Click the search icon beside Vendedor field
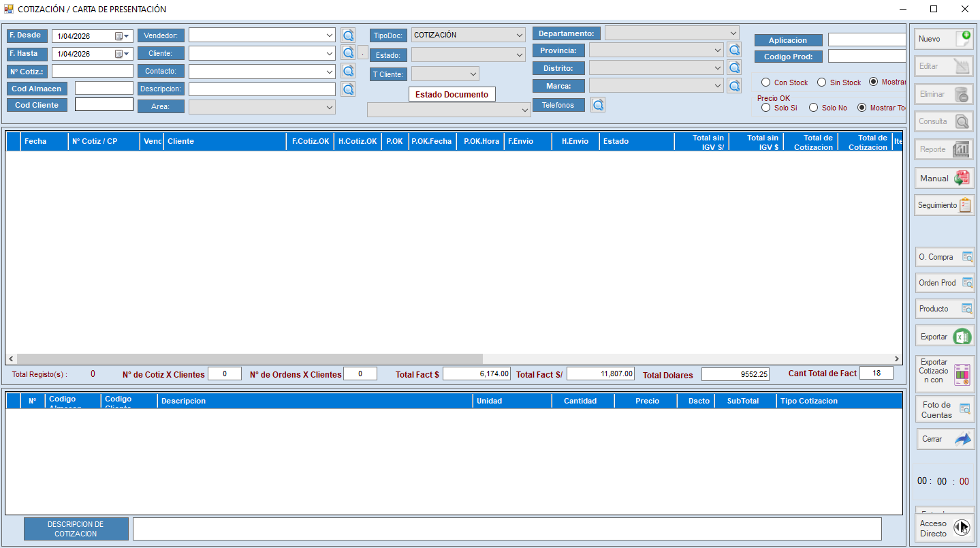This screenshot has width=980, height=548. 348,35
